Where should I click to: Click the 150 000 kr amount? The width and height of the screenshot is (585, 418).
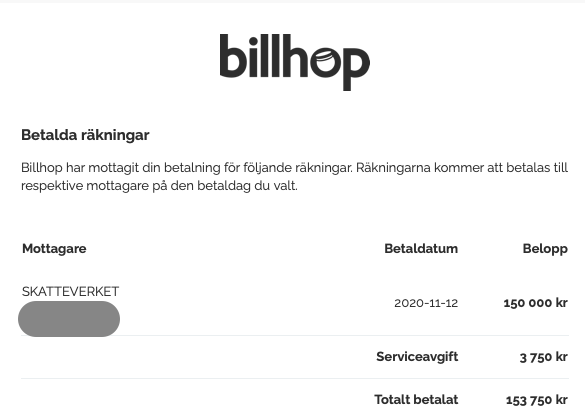(x=535, y=303)
